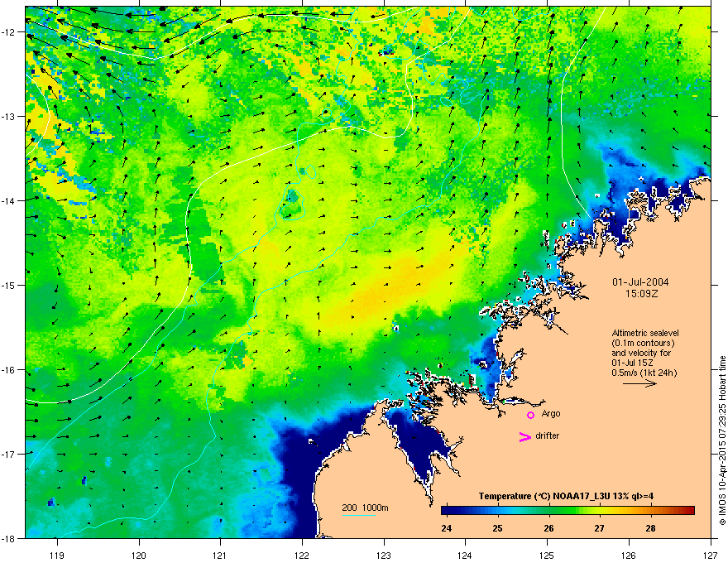The image size is (728, 563).
Task: Click the '-16' latitude axis label
Action: tap(9, 370)
